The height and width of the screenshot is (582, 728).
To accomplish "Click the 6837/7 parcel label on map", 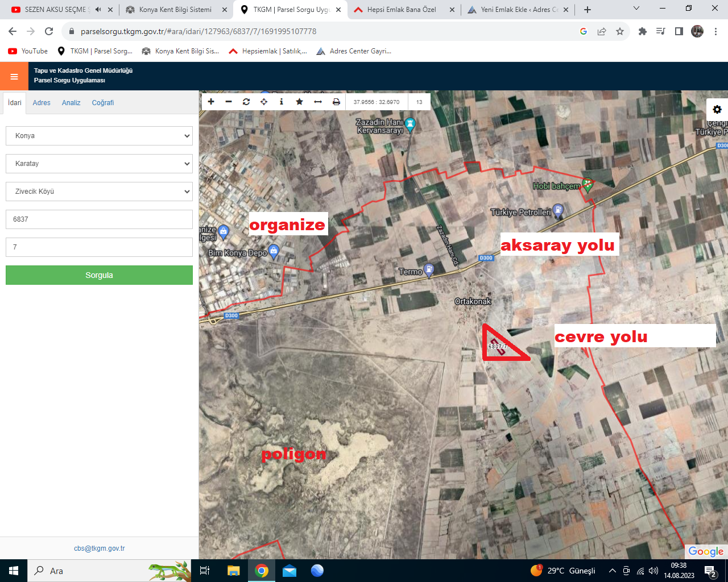I will tap(497, 346).
